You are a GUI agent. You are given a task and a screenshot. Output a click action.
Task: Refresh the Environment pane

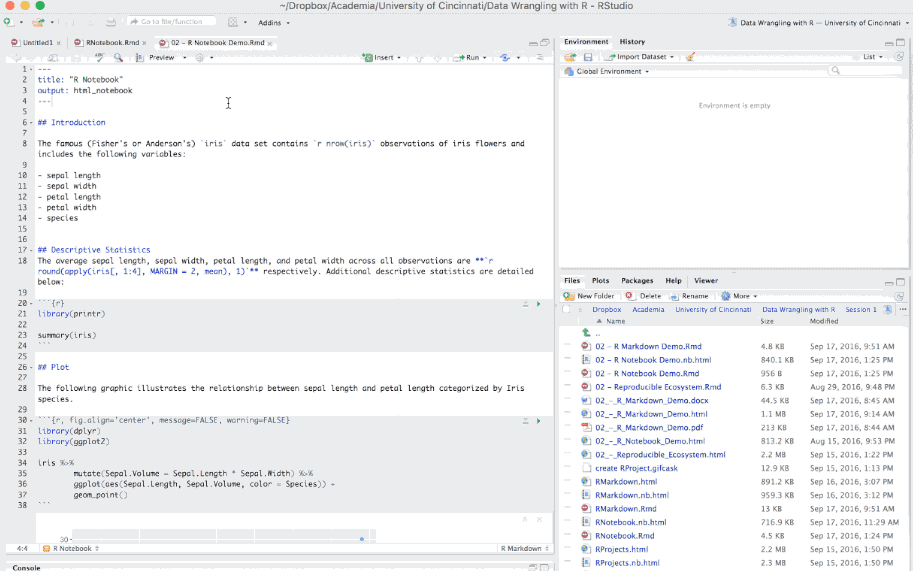click(899, 56)
